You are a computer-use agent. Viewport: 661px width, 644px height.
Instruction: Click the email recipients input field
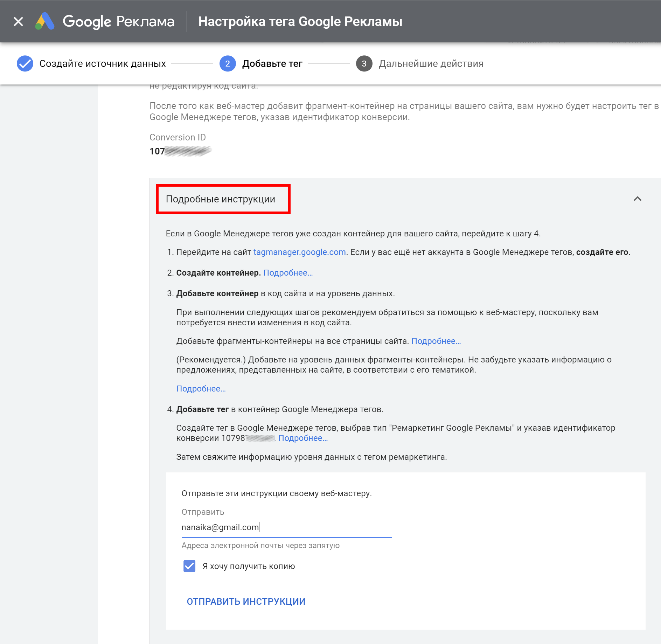(x=286, y=527)
